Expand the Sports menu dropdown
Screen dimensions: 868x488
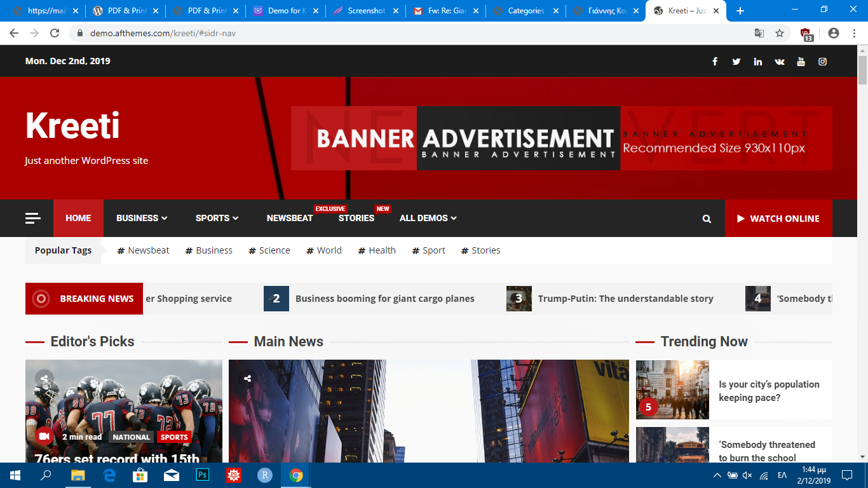pyautogui.click(x=217, y=218)
